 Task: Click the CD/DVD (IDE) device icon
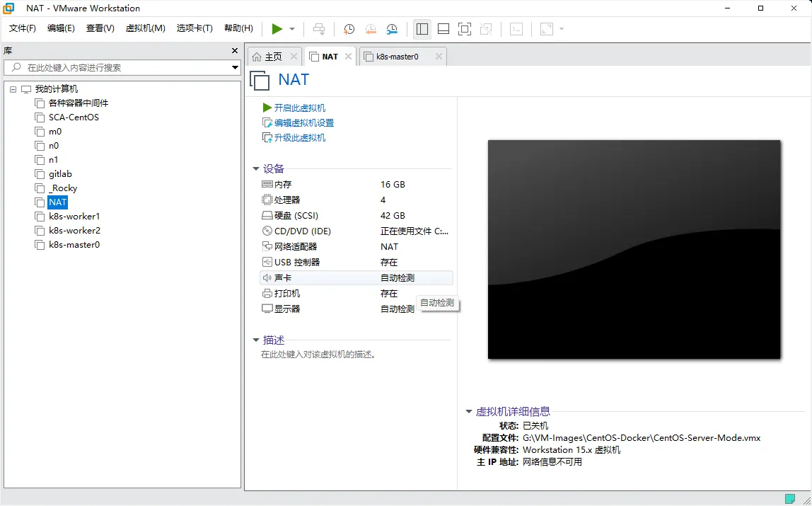pos(267,231)
